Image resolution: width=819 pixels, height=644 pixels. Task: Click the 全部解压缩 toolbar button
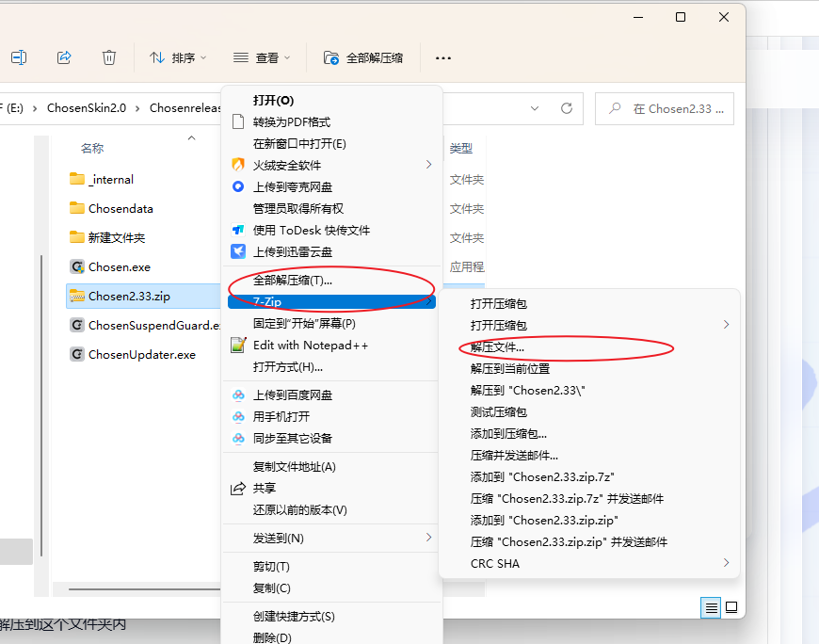[x=363, y=58]
